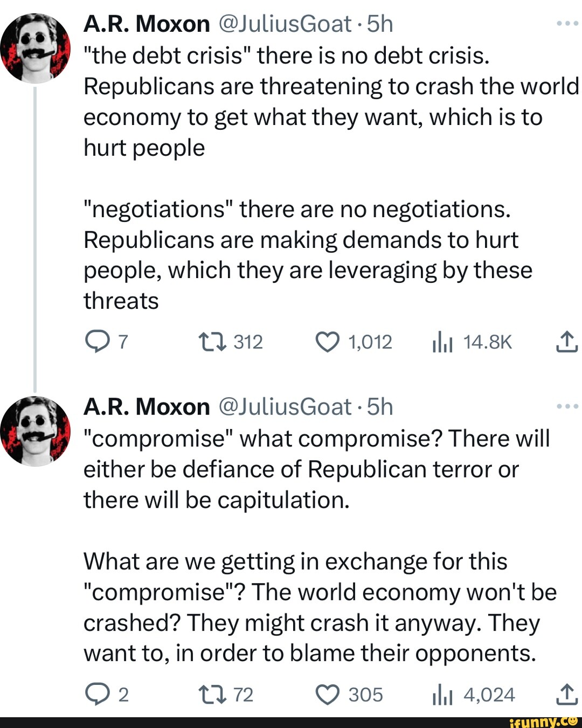582x728 pixels.
Task: Click A.R. Moxon name on first tweet
Action: [147, 24]
